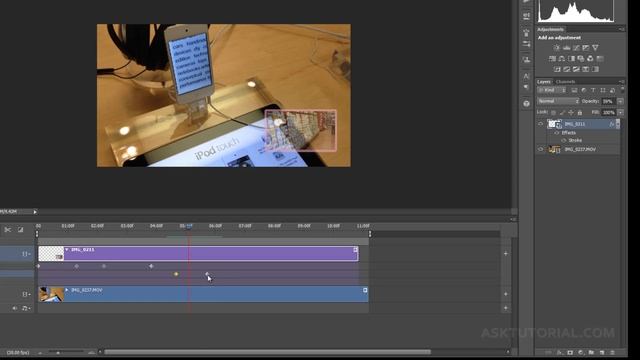Click yellow keyframe diamond in timeline
This screenshot has width=640, height=360.
(176, 274)
